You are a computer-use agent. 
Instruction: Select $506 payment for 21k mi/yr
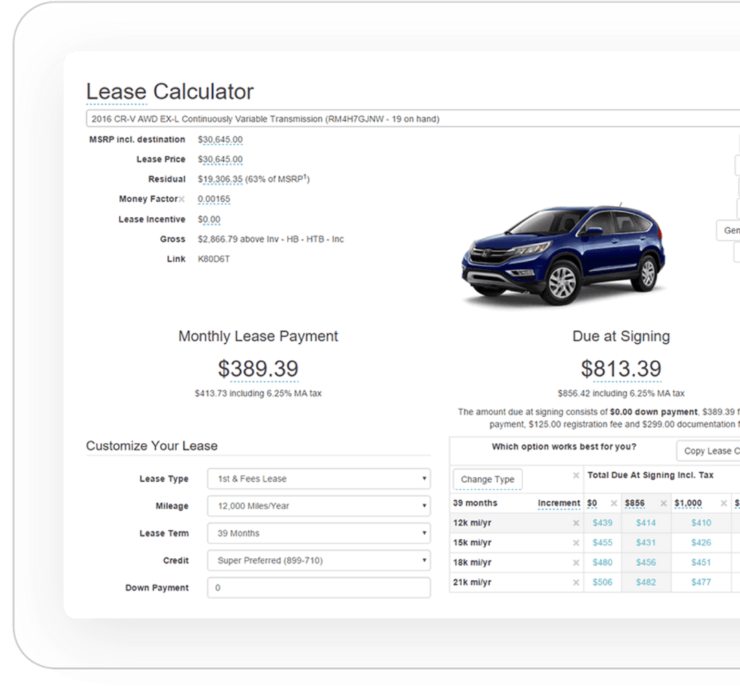[x=603, y=583]
